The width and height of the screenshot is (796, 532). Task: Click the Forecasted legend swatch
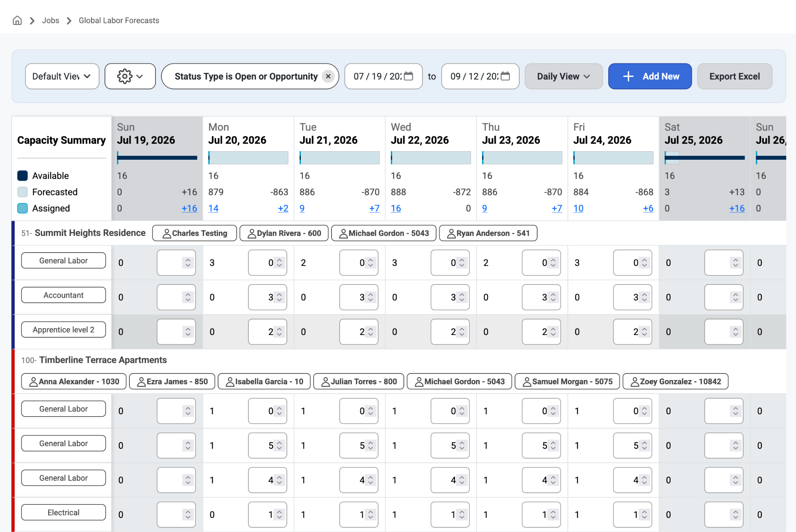click(x=23, y=192)
